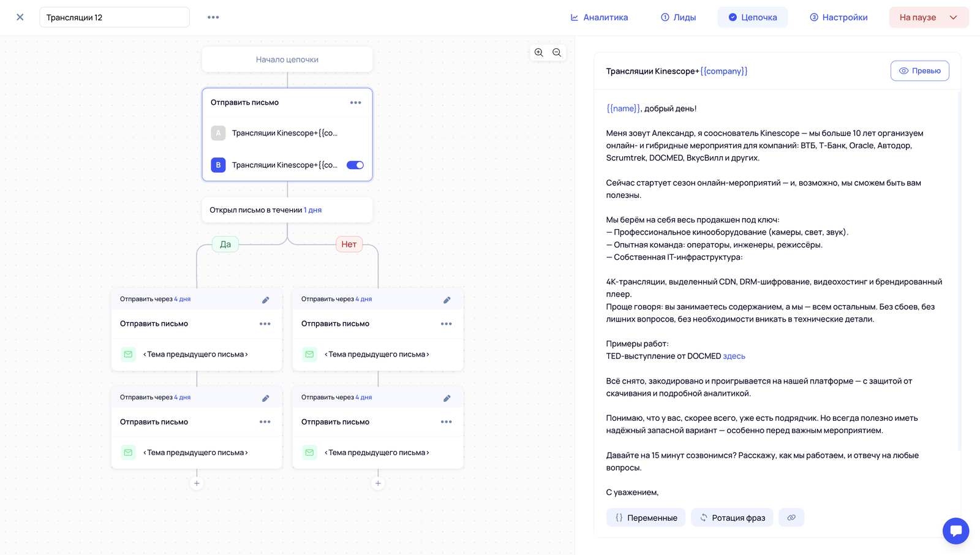Edit delay of second Нет-branch email
The image size is (980, 555).
(x=447, y=398)
